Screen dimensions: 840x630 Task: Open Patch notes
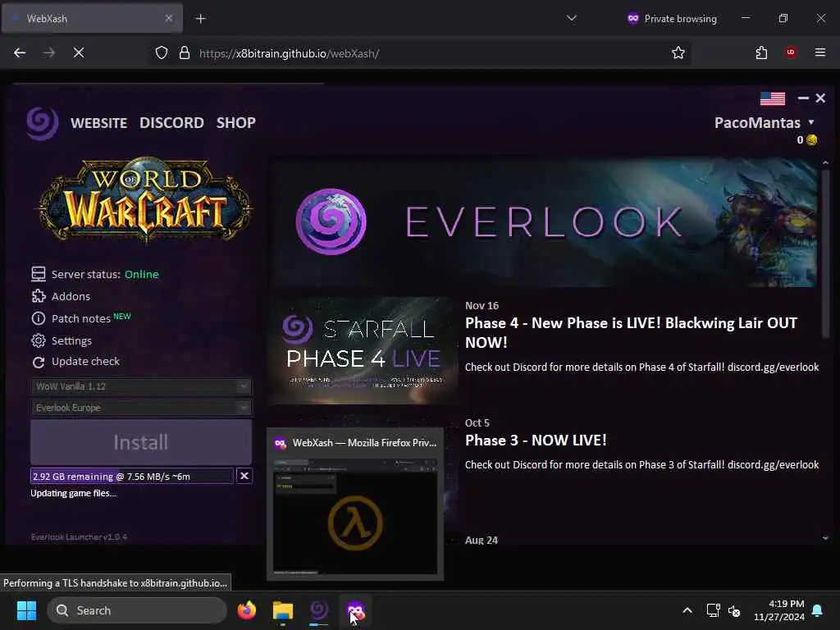(x=81, y=318)
